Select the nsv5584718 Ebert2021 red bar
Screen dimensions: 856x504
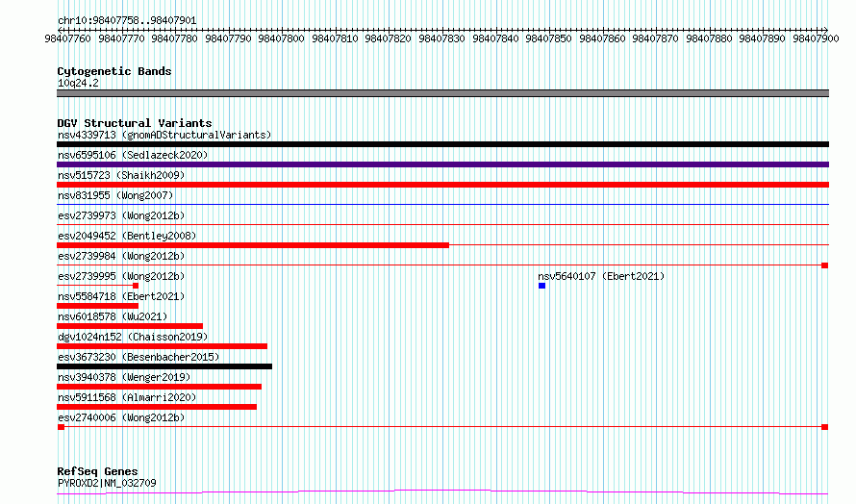[98, 306]
